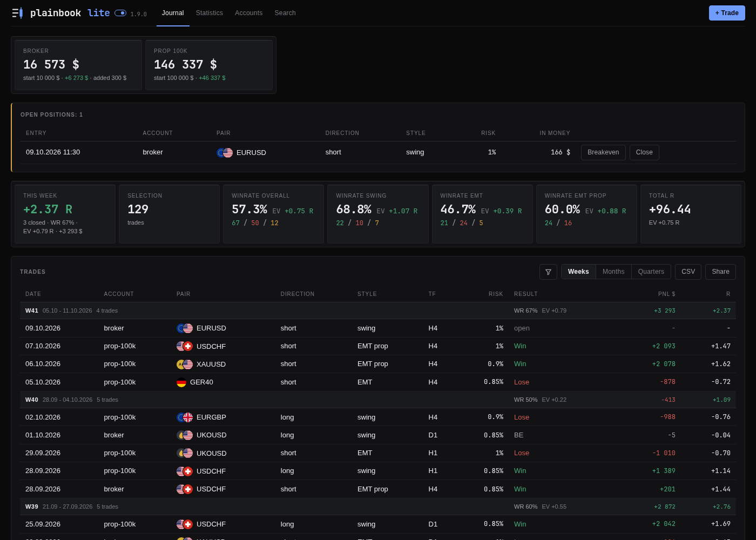
Task: Click the EURGBP flag icon
Action: 185,417
